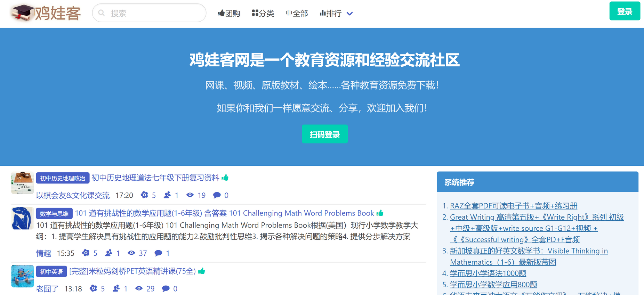Click the 数学与思维 category tag
The width and height of the screenshot is (644, 295).
click(54, 213)
